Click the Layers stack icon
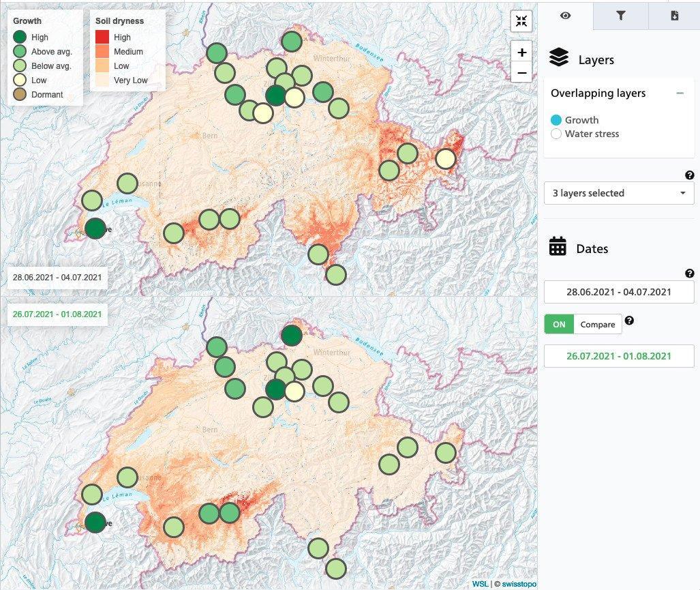This screenshot has height=590, width=700. (x=559, y=57)
